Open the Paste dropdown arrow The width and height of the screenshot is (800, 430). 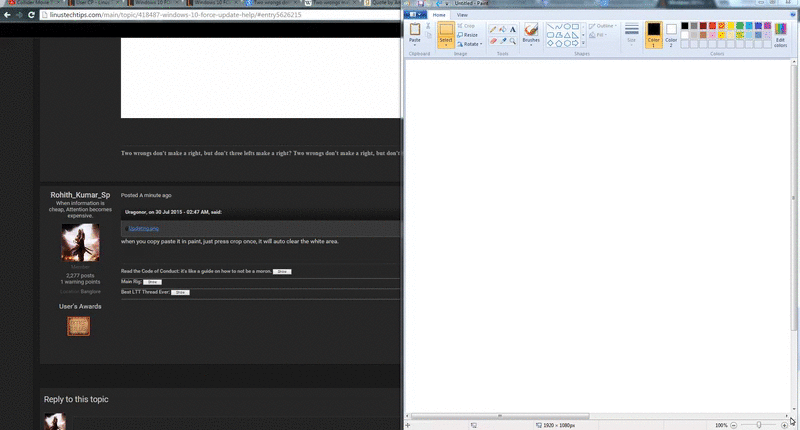[415, 45]
